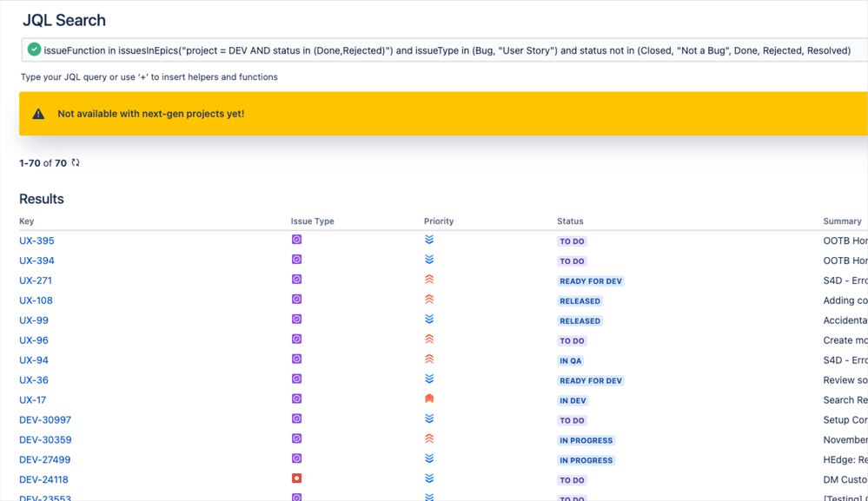Click the Status column header

click(570, 221)
